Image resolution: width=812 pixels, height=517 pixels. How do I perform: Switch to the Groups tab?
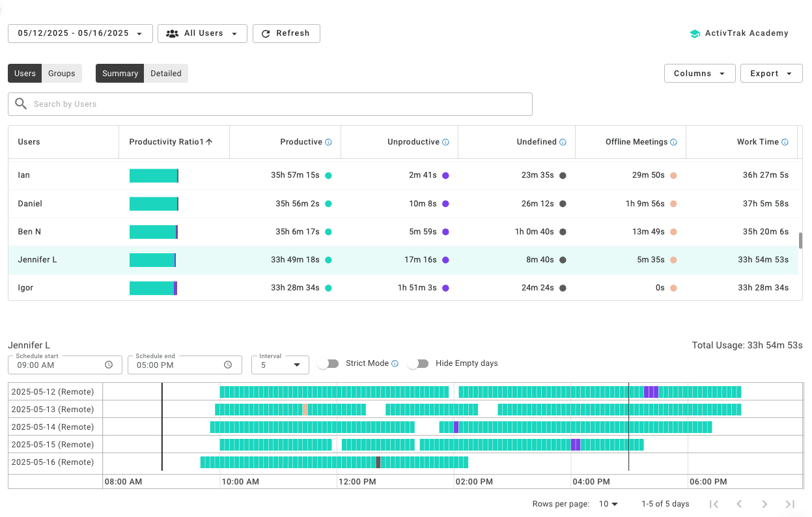[62, 74]
